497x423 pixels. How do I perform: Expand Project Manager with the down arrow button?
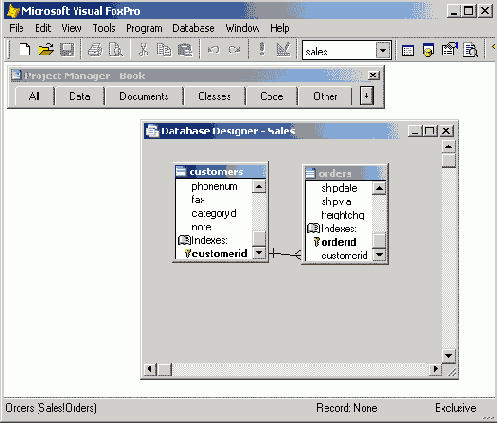[366, 96]
